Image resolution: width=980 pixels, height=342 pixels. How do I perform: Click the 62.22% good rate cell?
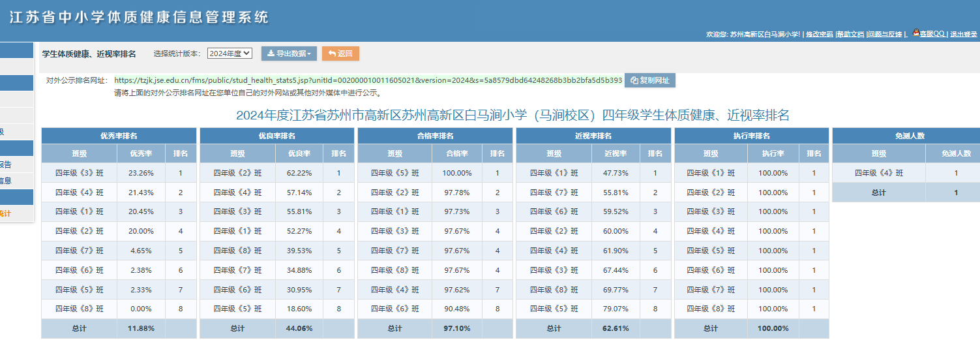(299, 173)
